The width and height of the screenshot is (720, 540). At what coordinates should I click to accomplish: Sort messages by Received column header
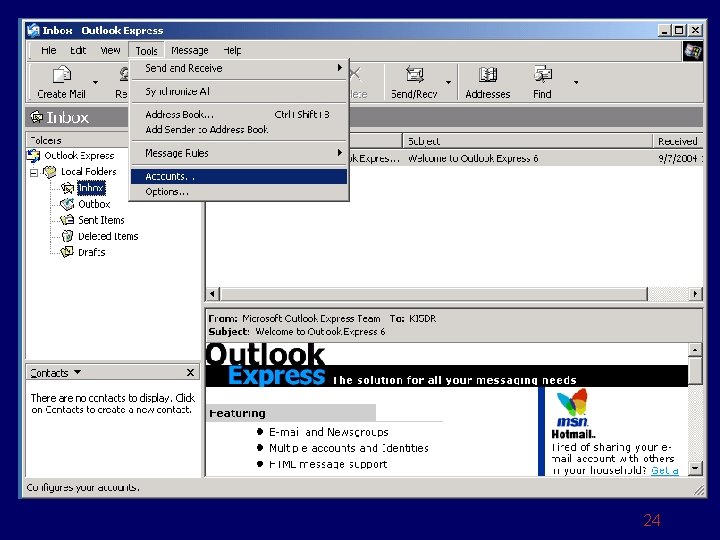click(x=678, y=141)
